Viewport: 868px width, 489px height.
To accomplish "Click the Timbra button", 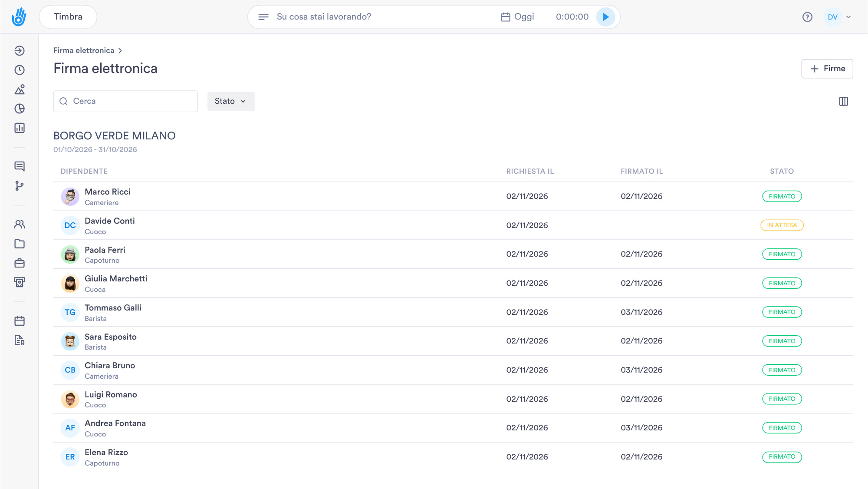I will [x=68, y=17].
